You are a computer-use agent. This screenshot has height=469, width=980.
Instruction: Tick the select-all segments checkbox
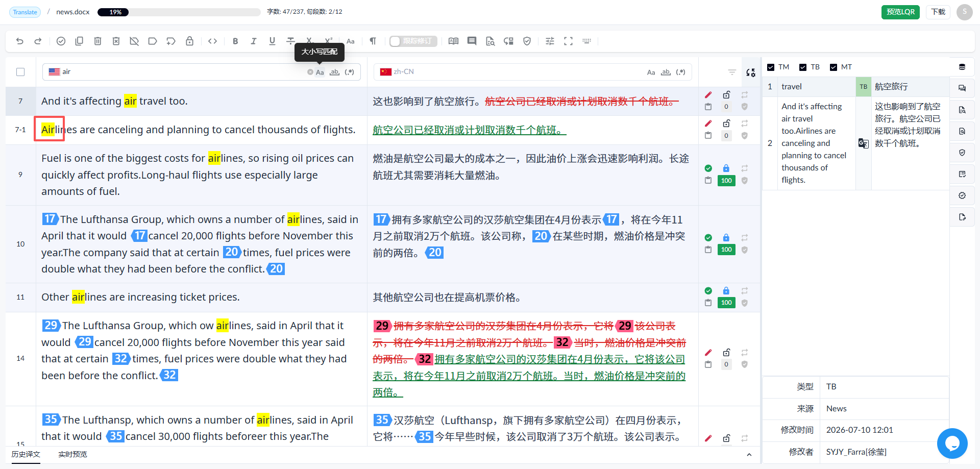[20, 72]
